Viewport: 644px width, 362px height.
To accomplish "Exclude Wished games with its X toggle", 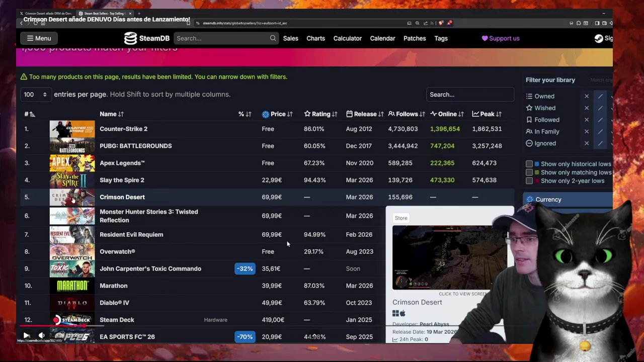I will pyautogui.click(x=587, y=108).
